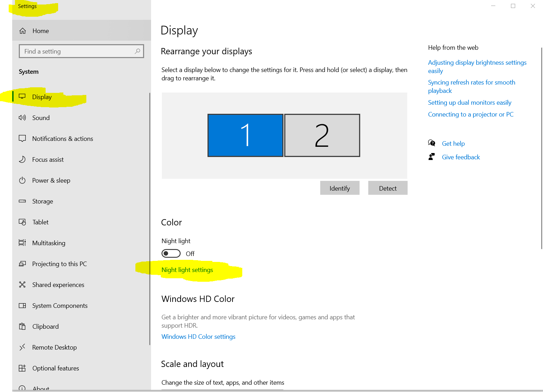Screen dimensions: 543x392
Task: Click the Home house icon
Action: [23, 31]
